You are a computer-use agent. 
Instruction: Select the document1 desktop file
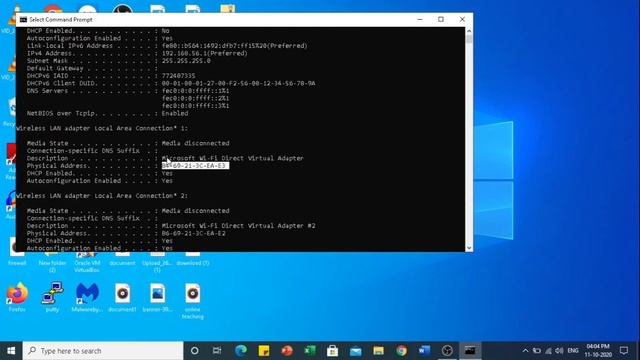point(122,298)
